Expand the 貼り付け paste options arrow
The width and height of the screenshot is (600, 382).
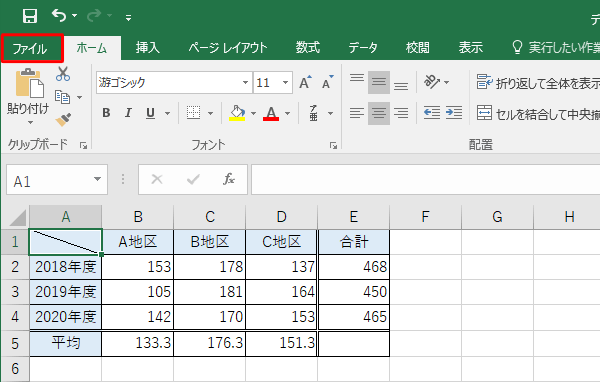(x=30, y=122)
